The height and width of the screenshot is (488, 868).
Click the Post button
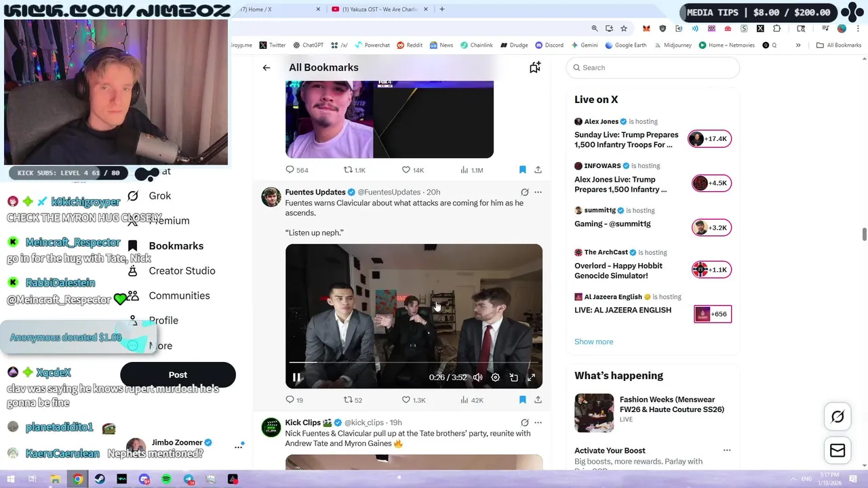coord(178,375)
